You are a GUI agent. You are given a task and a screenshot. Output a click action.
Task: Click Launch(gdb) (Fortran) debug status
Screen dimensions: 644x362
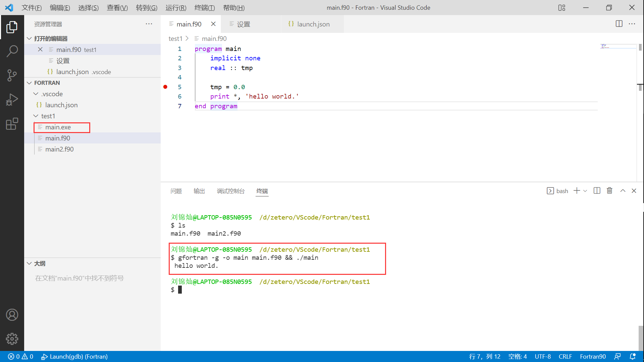(x=74, y=356)
